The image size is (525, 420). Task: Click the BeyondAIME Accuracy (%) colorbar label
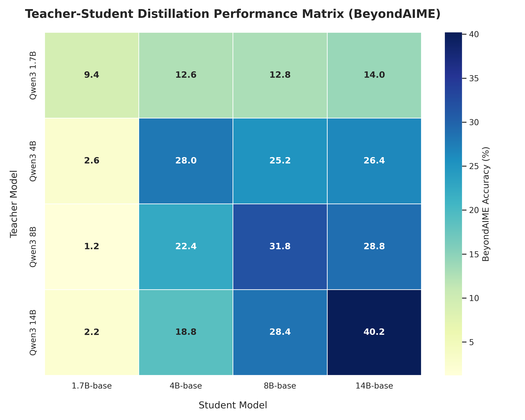coord(486,204)
